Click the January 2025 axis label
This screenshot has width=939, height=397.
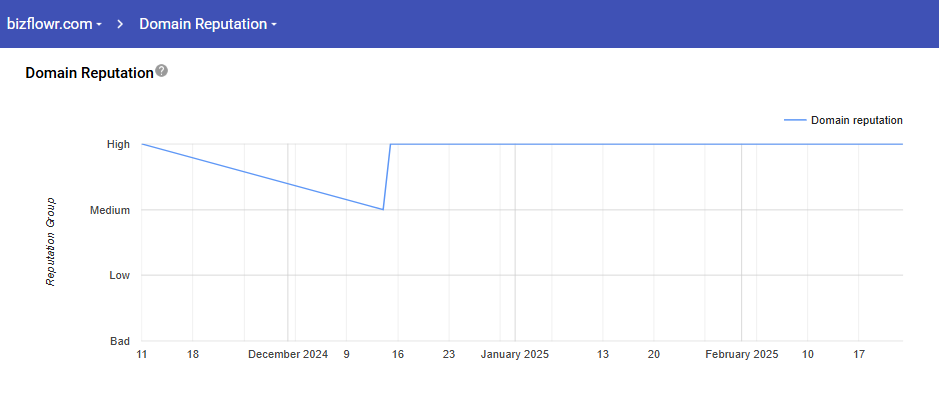(x=515, y=354)
